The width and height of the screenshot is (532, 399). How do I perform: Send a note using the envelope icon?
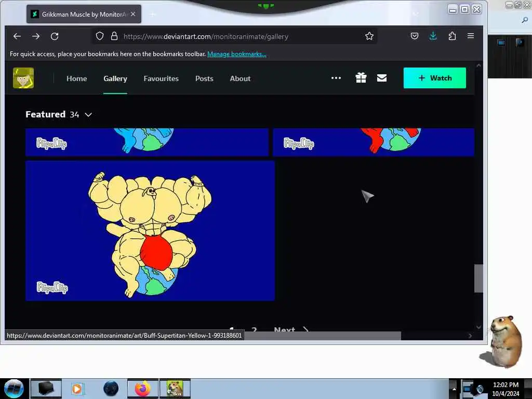pyautogui.click(x=382, y=78)
